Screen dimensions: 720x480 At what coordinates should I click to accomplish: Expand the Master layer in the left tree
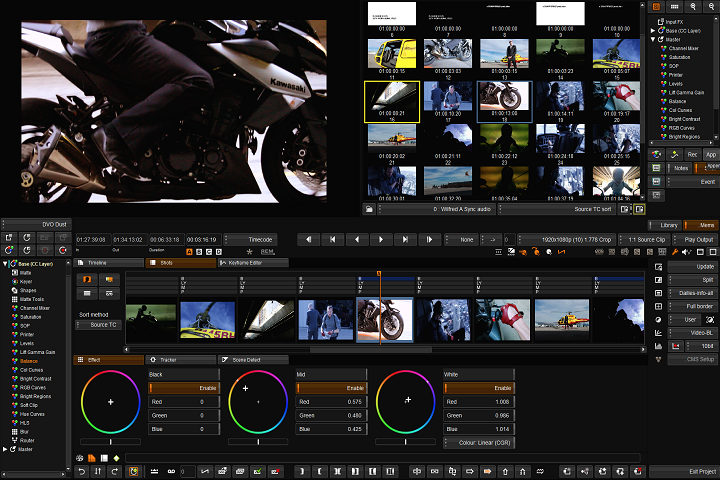pos(5,449)
